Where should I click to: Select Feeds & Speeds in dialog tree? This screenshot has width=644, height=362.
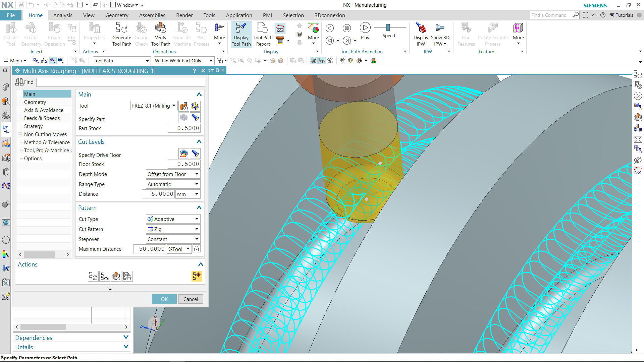point(42,118)
